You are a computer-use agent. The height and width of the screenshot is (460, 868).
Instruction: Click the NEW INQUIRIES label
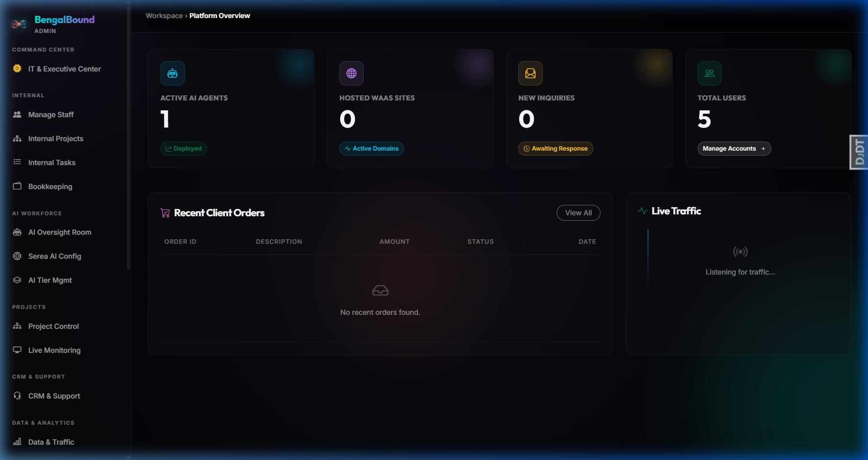pos(546,98)
